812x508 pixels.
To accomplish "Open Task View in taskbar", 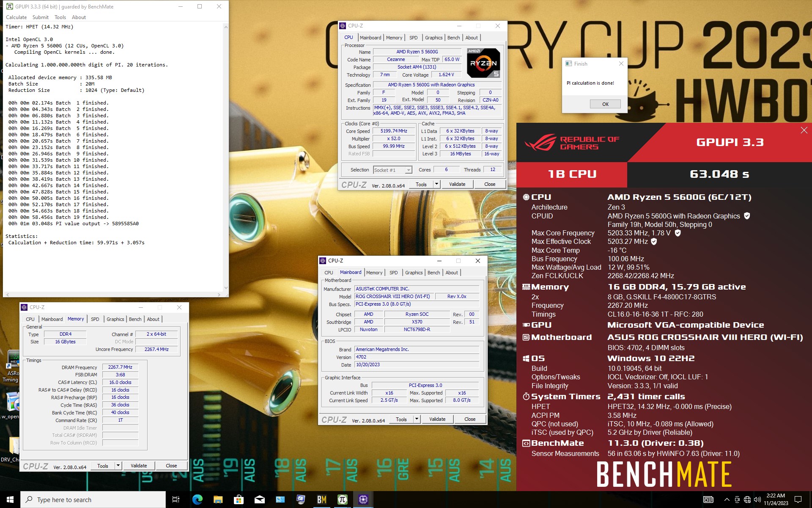I will pyautogui.click(x=176, y=500).
